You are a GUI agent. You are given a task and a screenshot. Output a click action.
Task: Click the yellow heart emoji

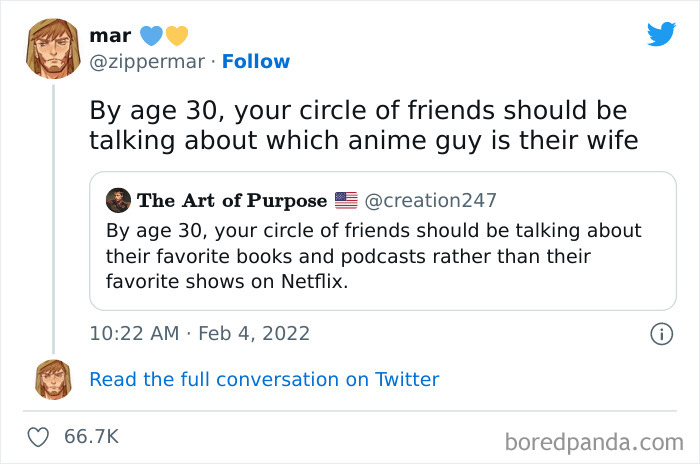176,36
